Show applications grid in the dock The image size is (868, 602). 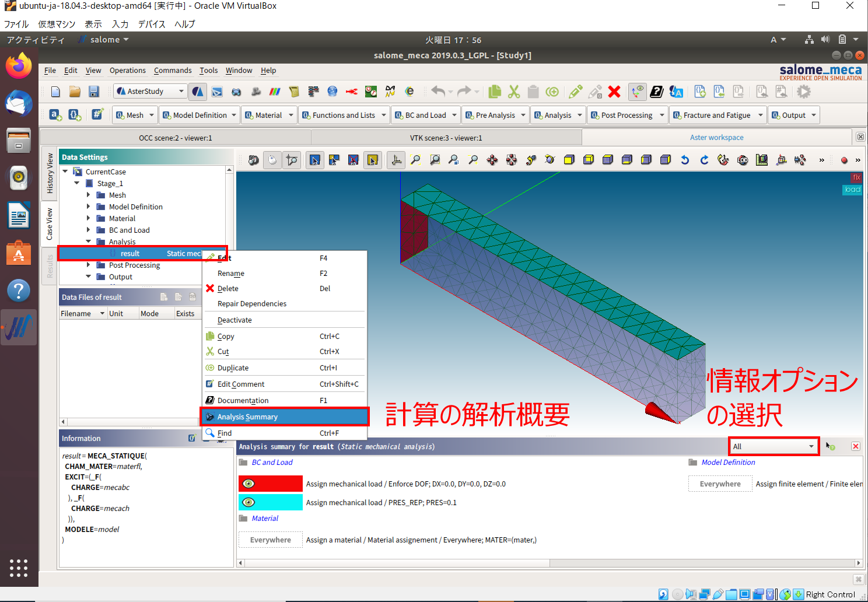[x=19, y=568]
